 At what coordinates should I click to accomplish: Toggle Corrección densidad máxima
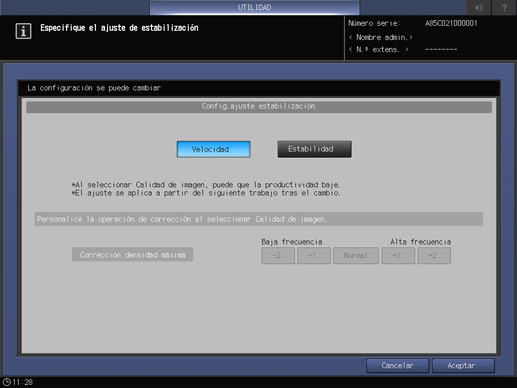click(132, 255)
